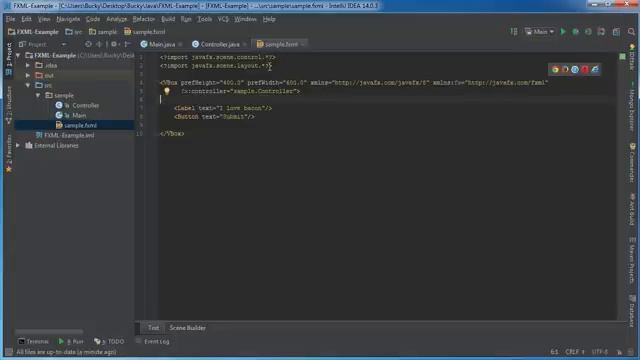640x360 pixels.
Task: Click the green inspection status square
Action: pyautogui.click(x=622, y=57)
